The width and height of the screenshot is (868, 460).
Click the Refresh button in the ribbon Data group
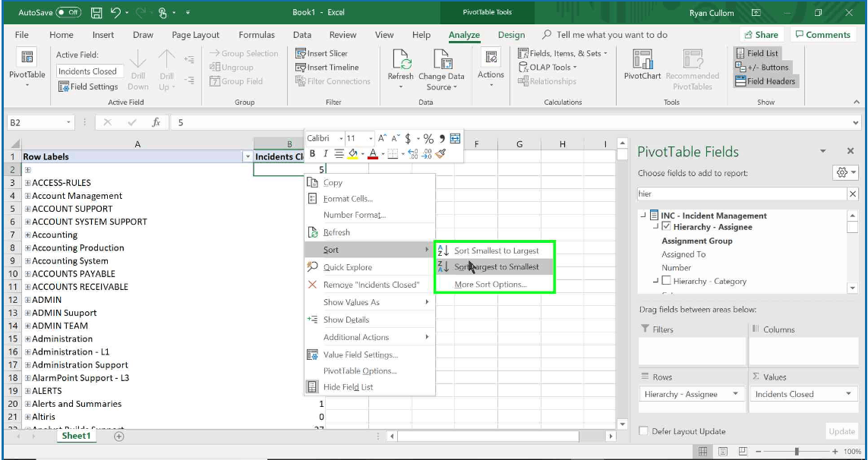coord(400,69)
